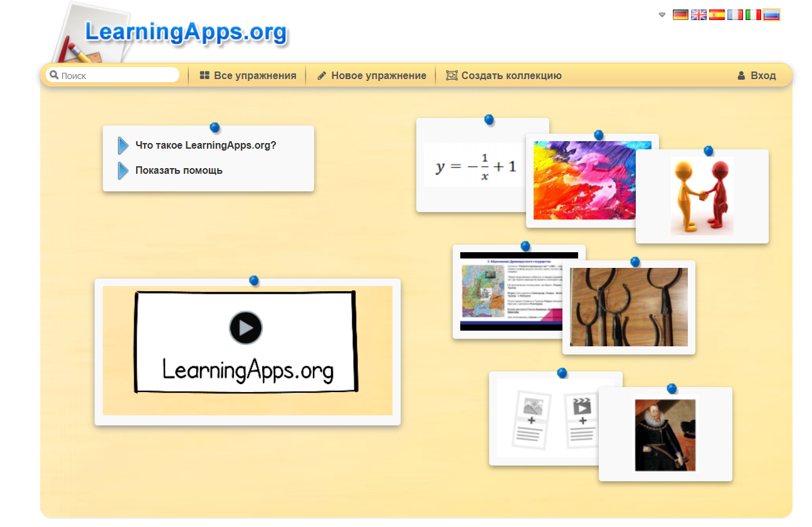Open the language dropdown arrow
812x527 pixels.
(662, 15)
